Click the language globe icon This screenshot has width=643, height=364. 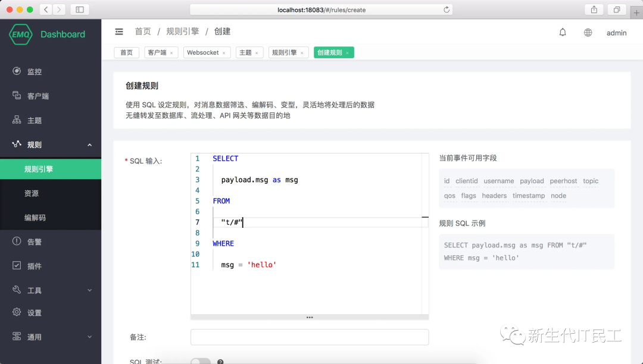[588, 33]
